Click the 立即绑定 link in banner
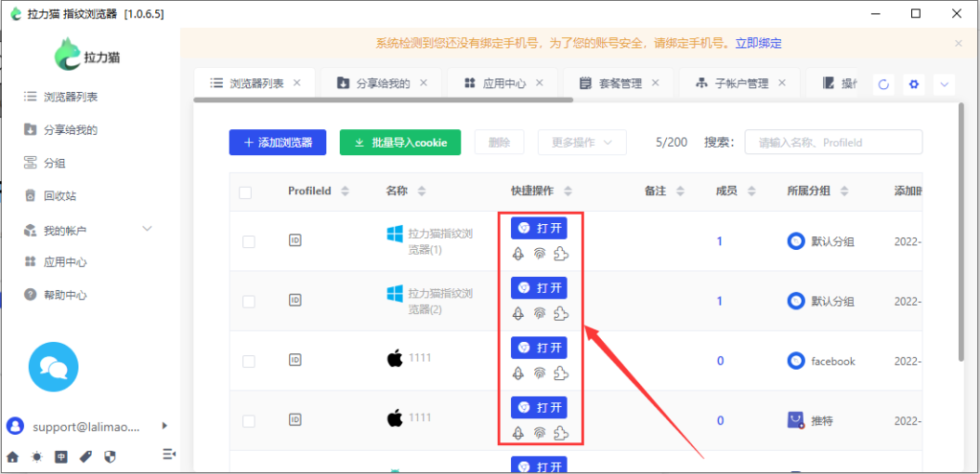 [758, 43]
